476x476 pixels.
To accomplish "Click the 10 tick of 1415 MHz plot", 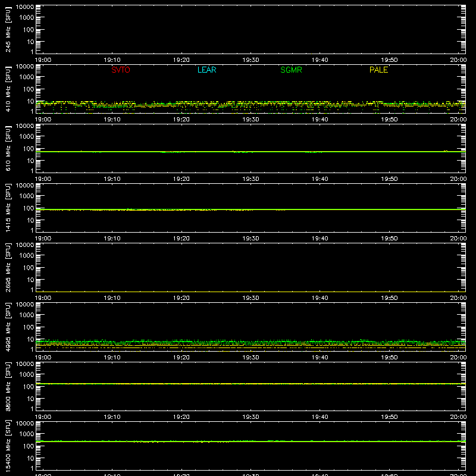I will click(30, 220).
